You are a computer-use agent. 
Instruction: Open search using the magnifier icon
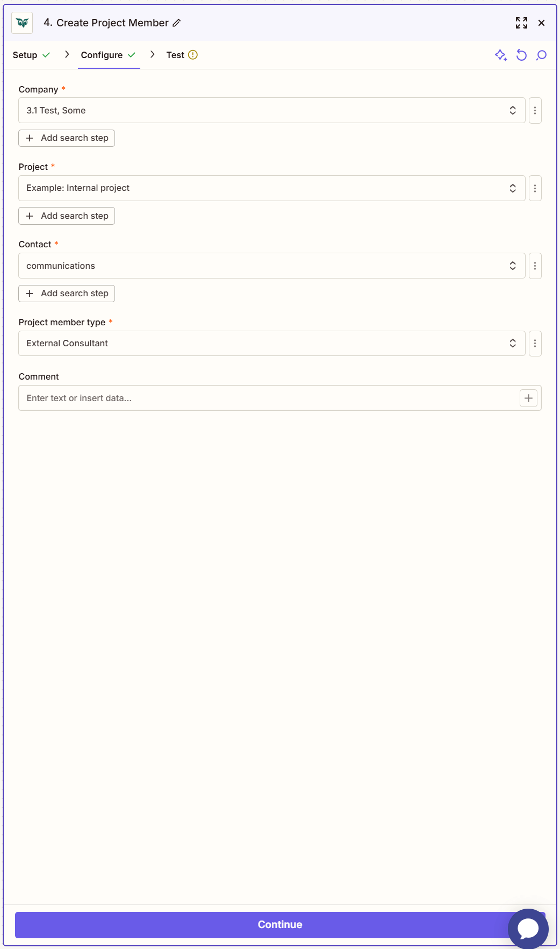click(542, 54)
